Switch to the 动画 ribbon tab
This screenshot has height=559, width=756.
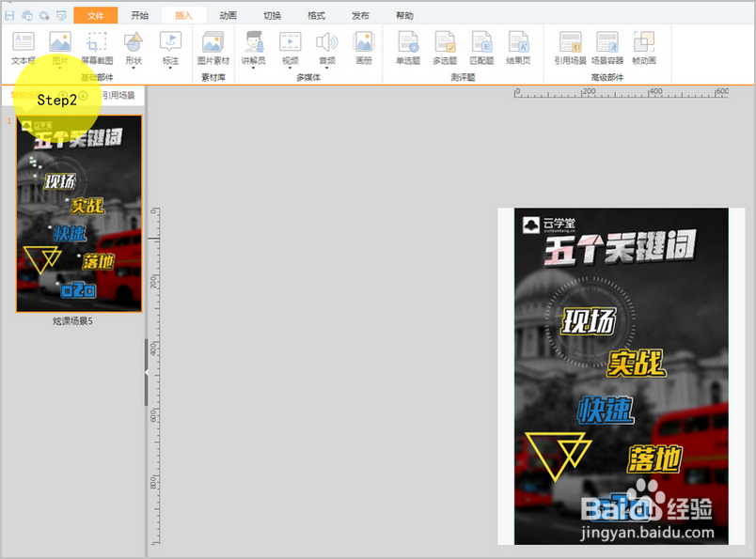pos(228,15)
